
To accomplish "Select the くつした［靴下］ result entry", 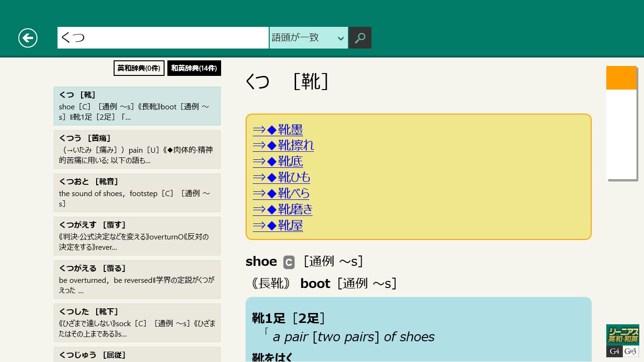I will tap(137, 323).
